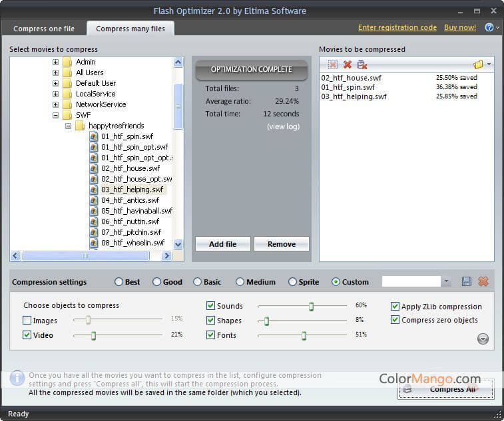Screen dimensions: 504x421
Task: Open the compression preset dropdown
Action: (446, 282)
